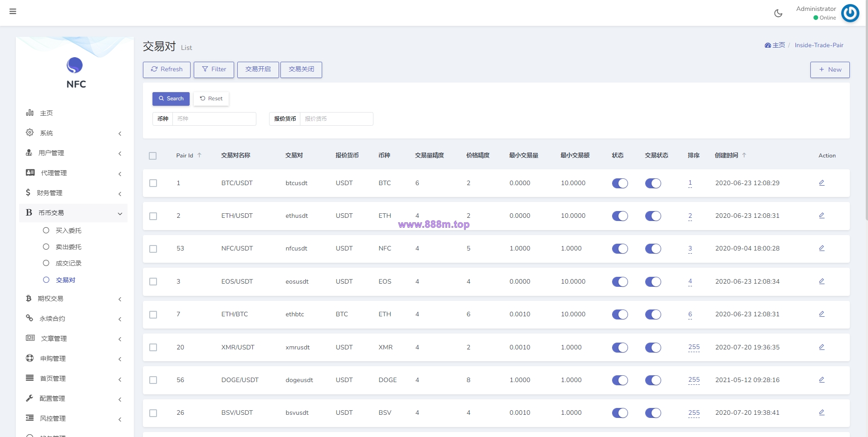Click the 主页 dashboard breadcrumb icon
This screenshot has width=868, height=437.
pos(768,45)
